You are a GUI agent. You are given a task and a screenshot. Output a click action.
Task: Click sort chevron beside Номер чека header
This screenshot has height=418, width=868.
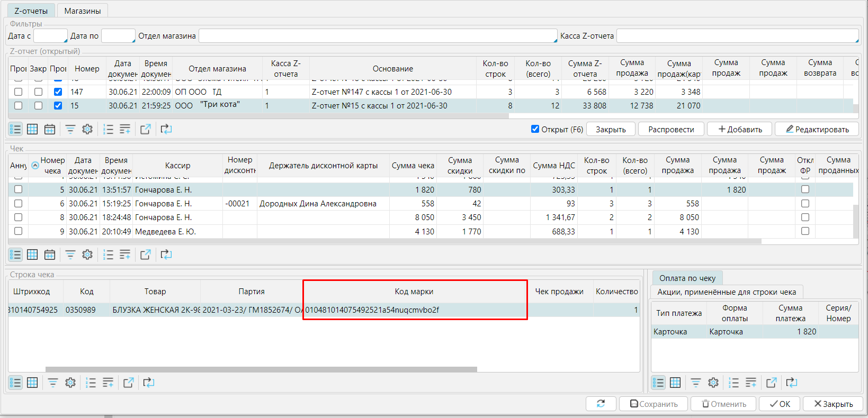(35, 165)
